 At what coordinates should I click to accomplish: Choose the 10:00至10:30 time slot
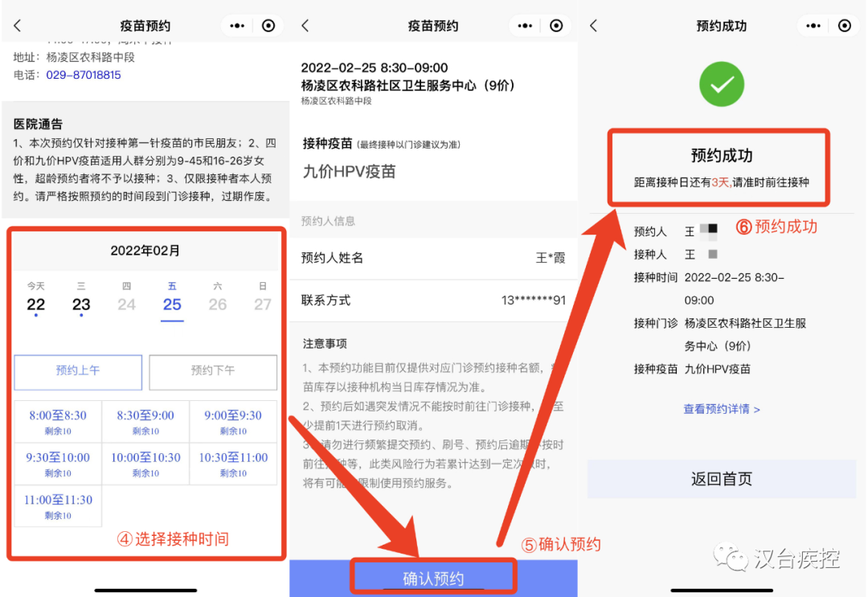coord(145,464)
